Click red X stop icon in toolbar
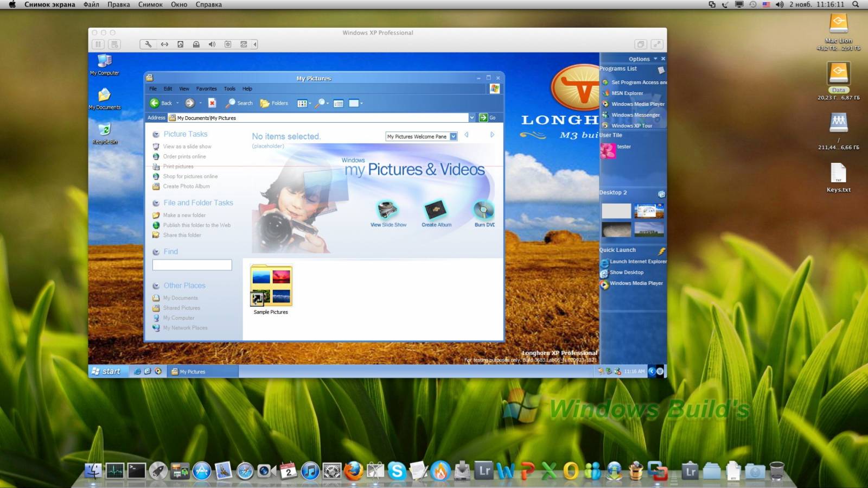 click(212, 103)
